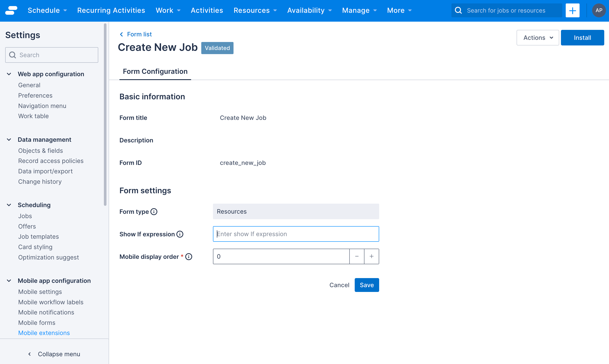Collapse the Web app configuration section
This screenshot has width=609, height=364.
9,74
